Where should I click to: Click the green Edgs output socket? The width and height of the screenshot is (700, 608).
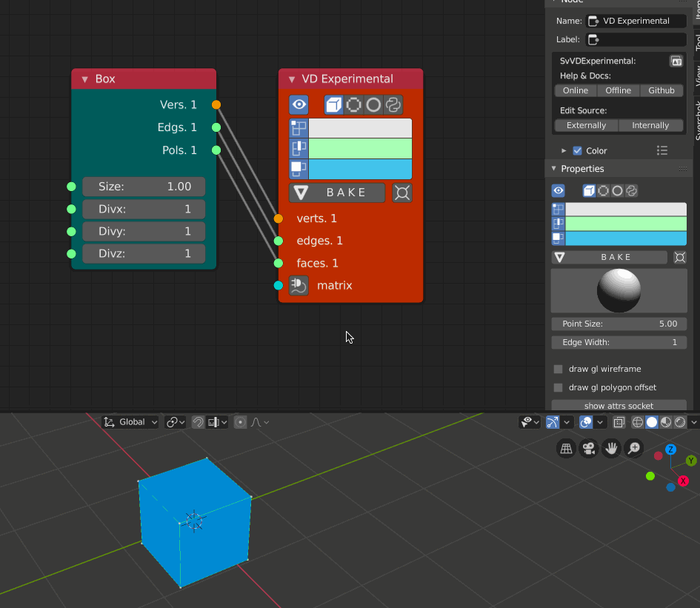tap(216, 127)
